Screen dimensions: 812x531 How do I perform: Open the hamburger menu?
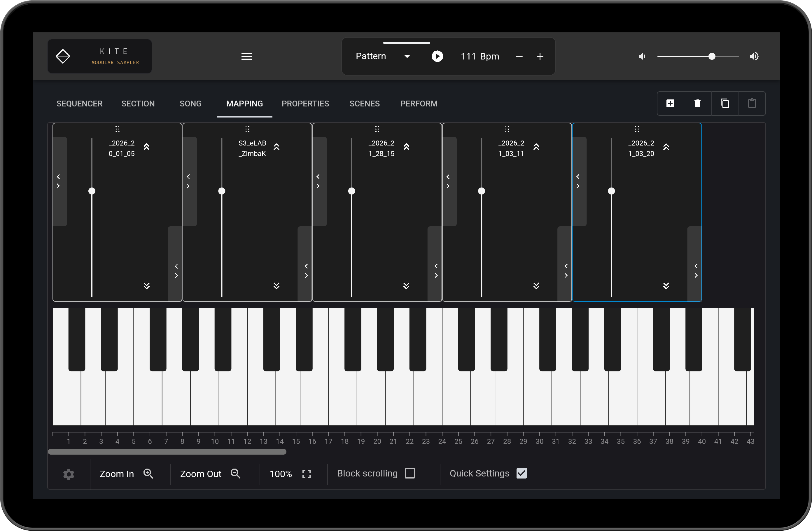coord(247,56)
